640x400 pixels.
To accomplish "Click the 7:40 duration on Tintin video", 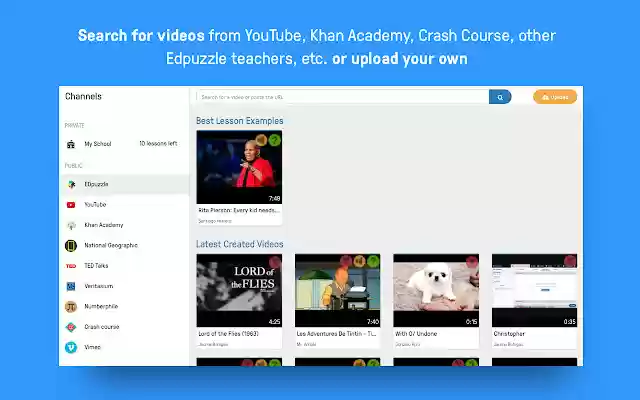I will (x=373, y=322).
